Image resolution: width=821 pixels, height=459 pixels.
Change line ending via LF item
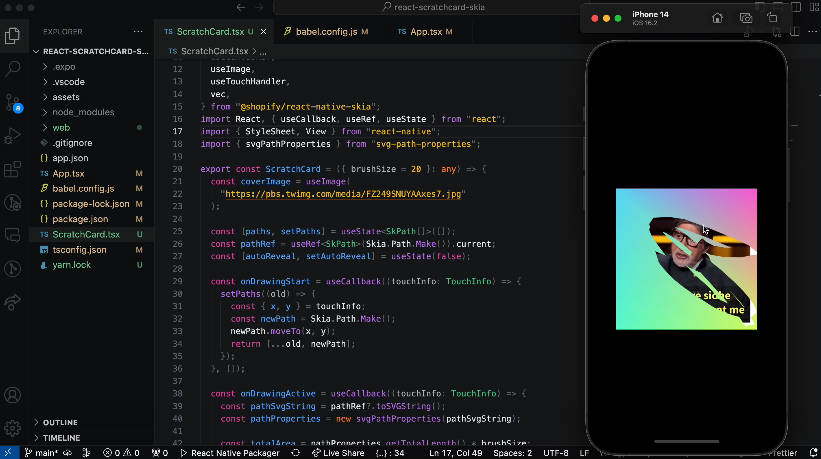pos(584,453)
